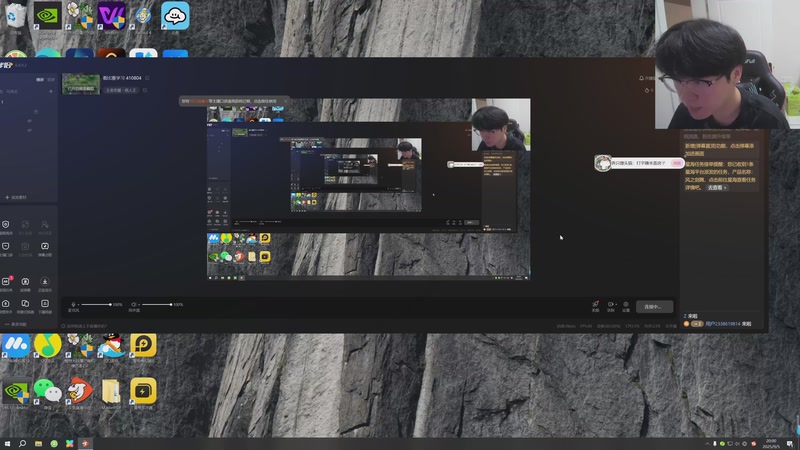Click the 'add source' button with plus sign
Viewport: 800px width, 450px height.
(x=16, y=197)
